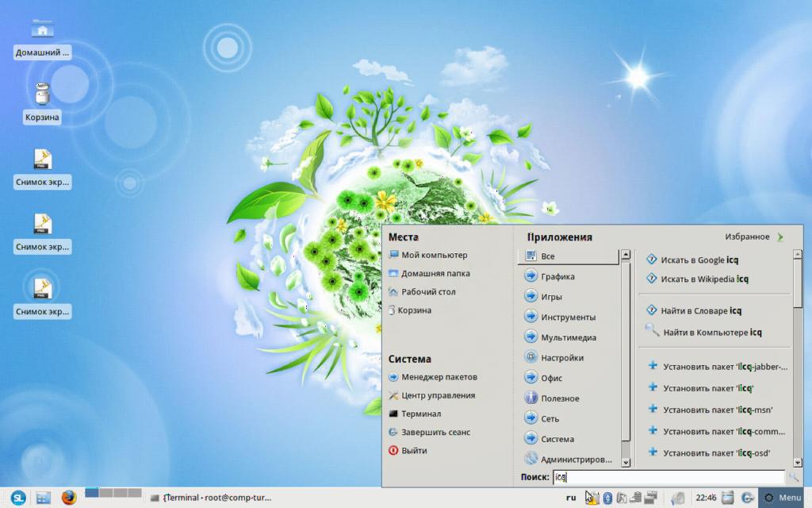The height and width of the screenshot is (508, 812).
Task: Launch Терминал from the System section
Action: pyautogui.click(x=415, y=414)
